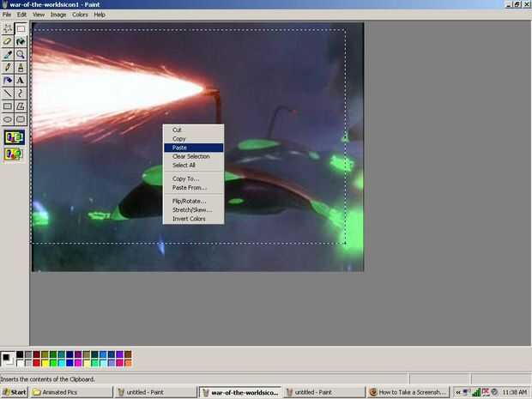
Task: Open Flip/Rotate... from context menu
Action: tap(193, 201)
